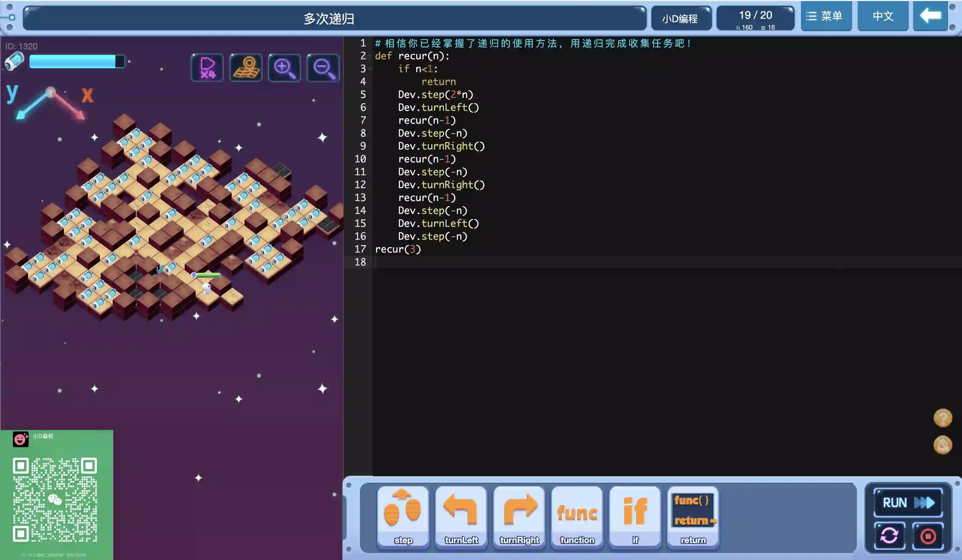Open the map location view icon
This screenshot has height=560, width=962.
coord(246,68)
